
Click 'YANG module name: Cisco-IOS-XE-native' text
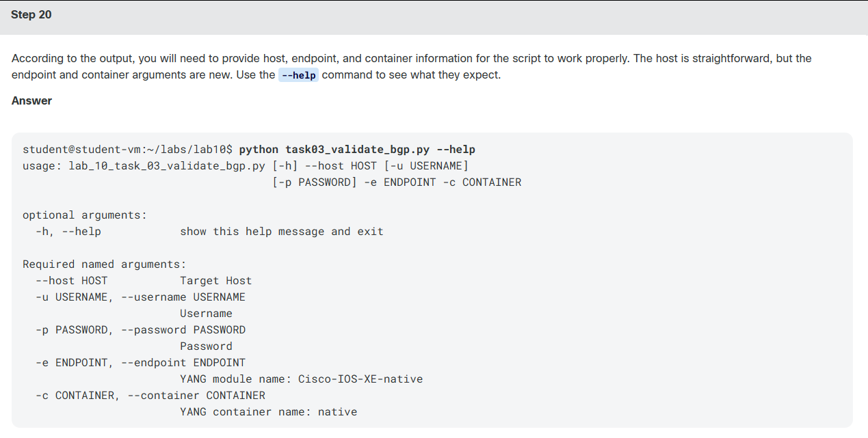coord(302,379)
